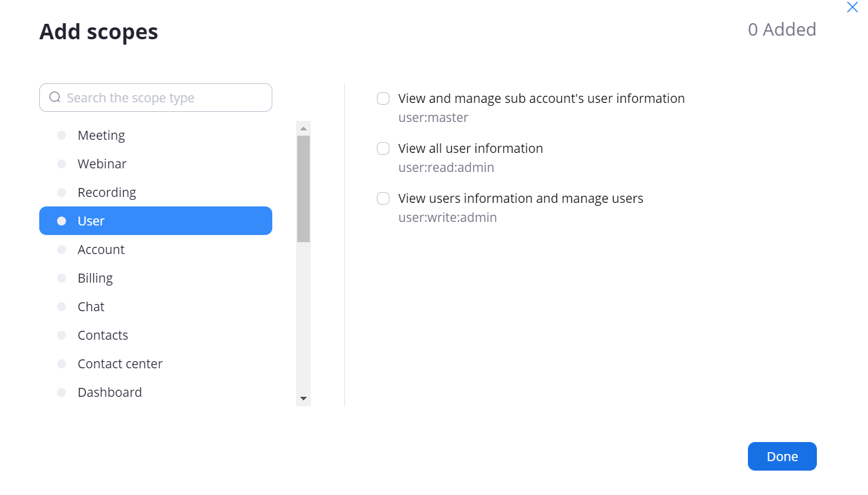Tick the user:write:admin scope checkbox
The height and width of the screenshot is (495, 868).
383,199
